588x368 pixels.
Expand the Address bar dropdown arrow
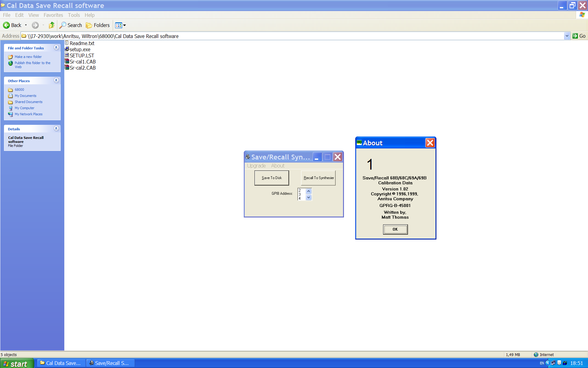coord(567,36)
